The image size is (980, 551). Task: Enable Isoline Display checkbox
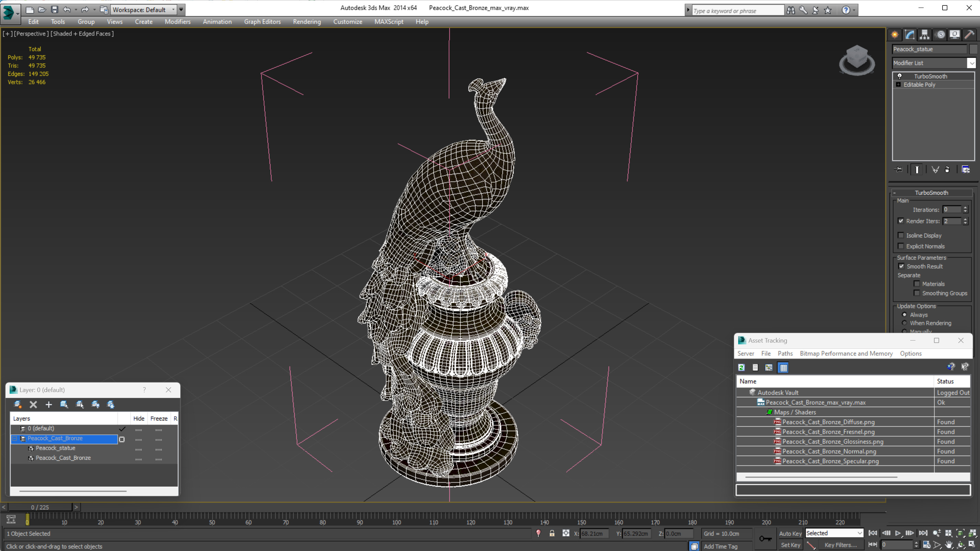pos(901,236)
